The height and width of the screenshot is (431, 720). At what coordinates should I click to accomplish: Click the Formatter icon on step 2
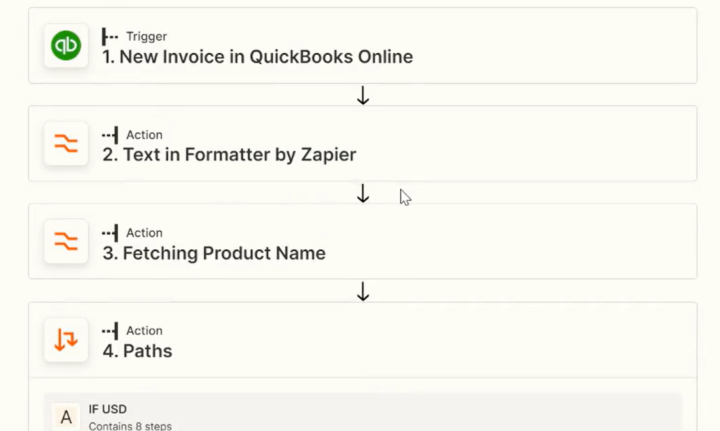point(66,144)
